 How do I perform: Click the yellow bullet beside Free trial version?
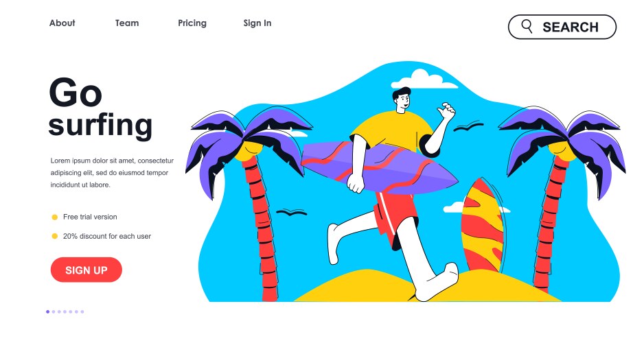click(55, 217)
